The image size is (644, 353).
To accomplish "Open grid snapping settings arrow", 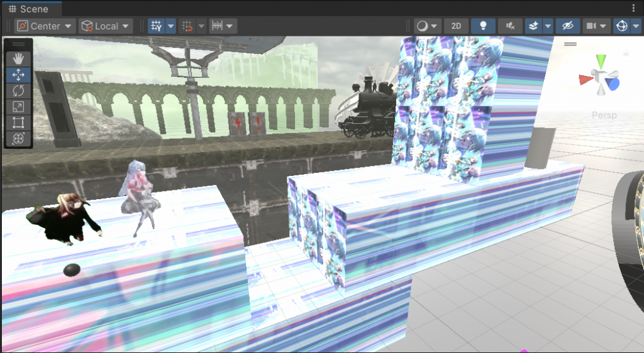I will (x=201, y=26).
